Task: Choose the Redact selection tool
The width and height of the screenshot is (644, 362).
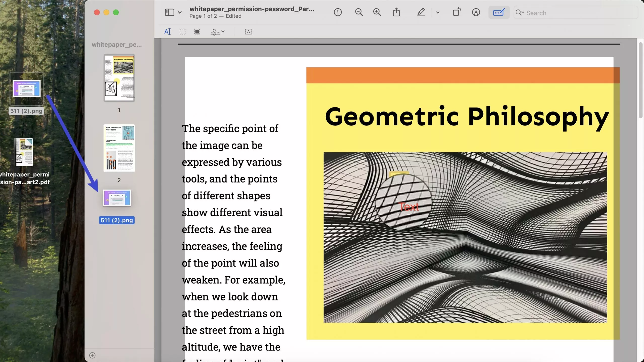Action: (197, 32)
